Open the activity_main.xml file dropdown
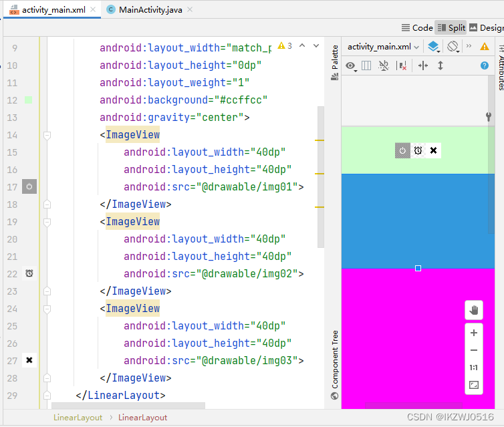Image resolution: width=504 pixels, height=427 pixels. pos(383,47)
